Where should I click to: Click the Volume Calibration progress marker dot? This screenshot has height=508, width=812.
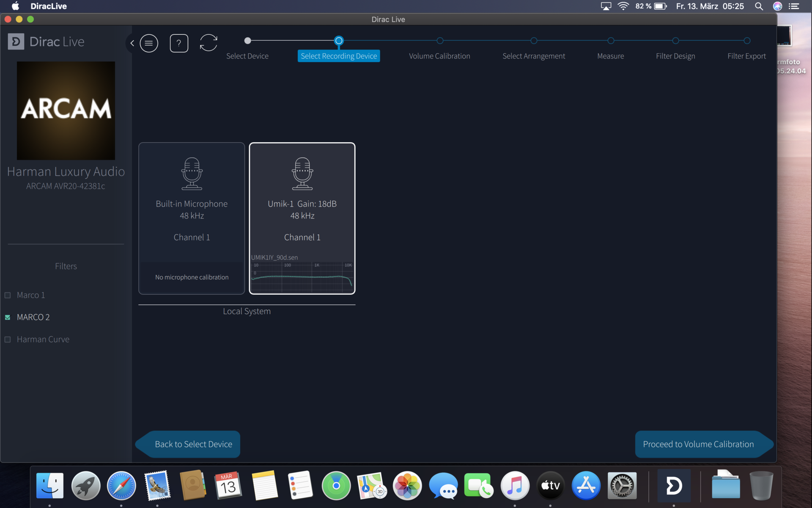pyautogui.click(x=440, y=41)
